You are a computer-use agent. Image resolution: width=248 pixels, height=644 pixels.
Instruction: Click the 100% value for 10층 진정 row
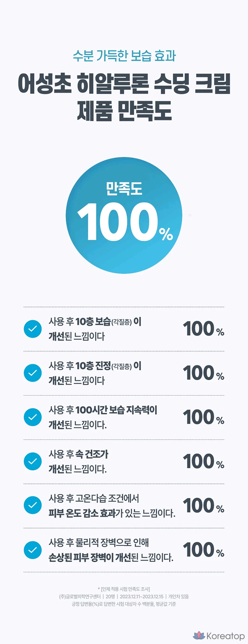(203, 373)
